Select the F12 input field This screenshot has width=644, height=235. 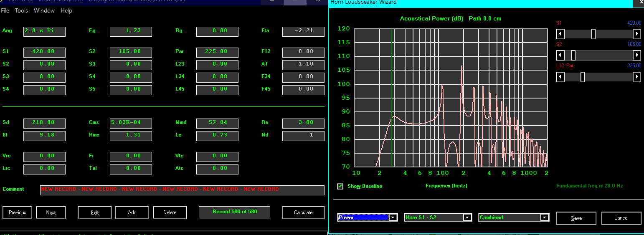[303, 52]
